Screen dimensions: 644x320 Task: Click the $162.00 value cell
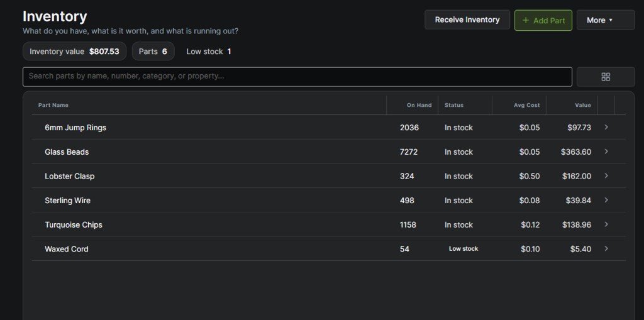click(x=577, y=176)
